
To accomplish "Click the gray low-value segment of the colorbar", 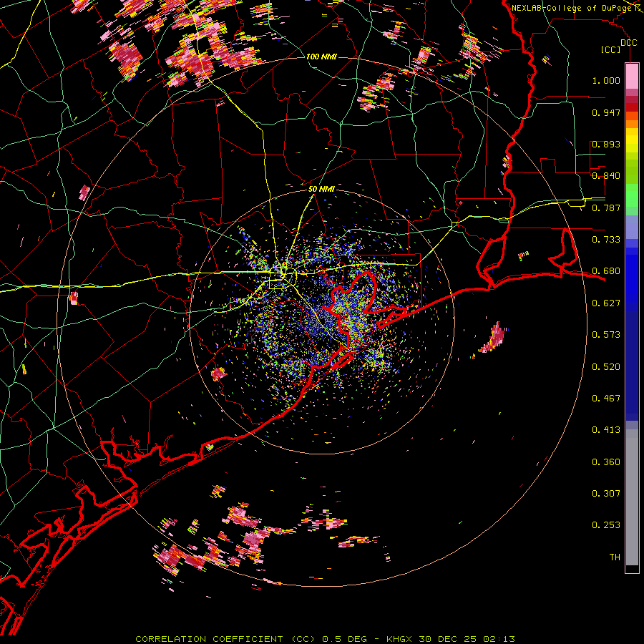I will [632, 497].
